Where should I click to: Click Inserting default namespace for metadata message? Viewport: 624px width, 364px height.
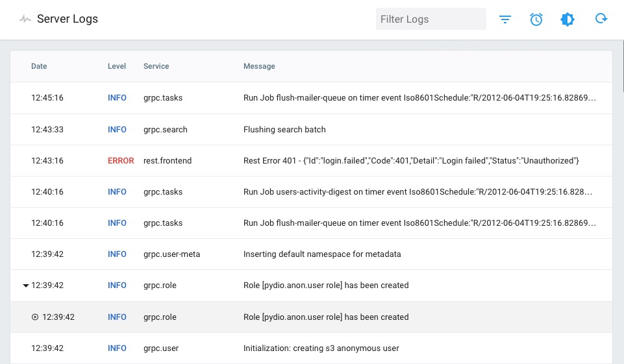[322, 254]
